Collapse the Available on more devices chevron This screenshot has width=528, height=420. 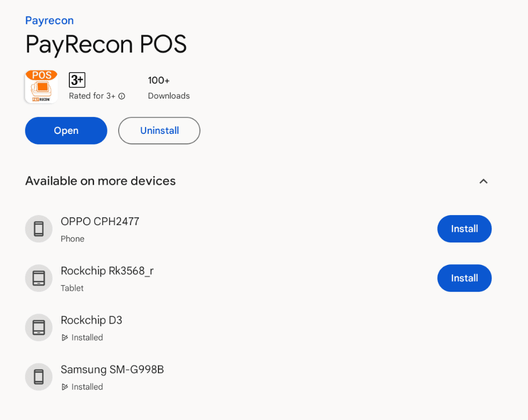pyautogui.click(x=483, y=181)
